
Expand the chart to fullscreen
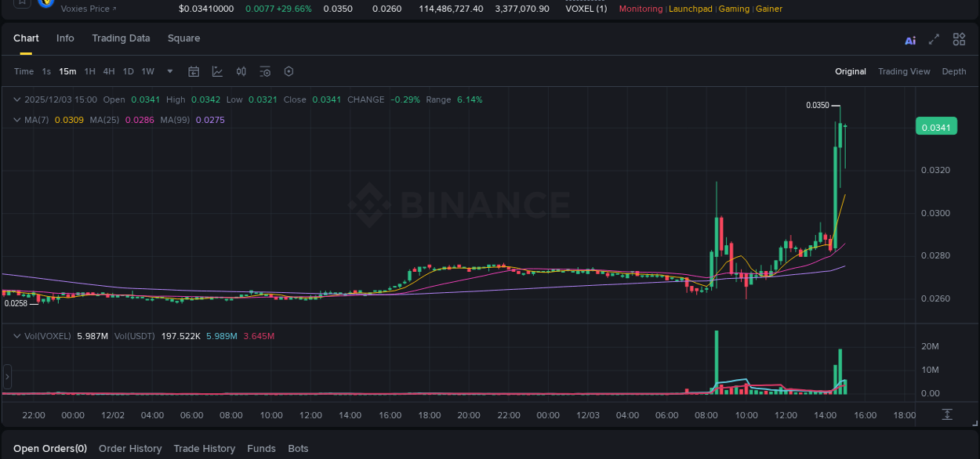934,39
